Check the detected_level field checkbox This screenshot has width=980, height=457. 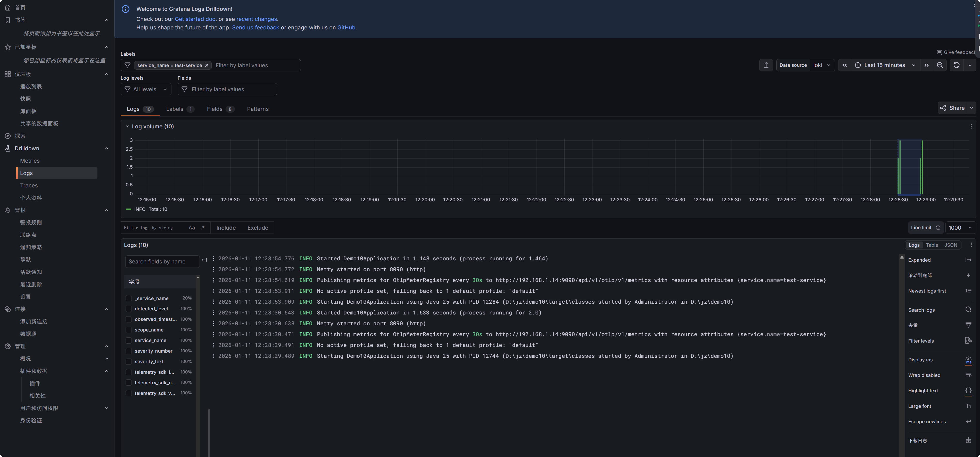coord(129,309)
